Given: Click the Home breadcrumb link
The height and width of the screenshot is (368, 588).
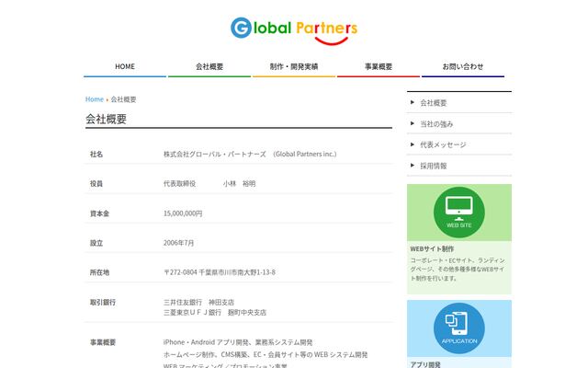Looking at the screenshot, I should (x=94, y=99).
